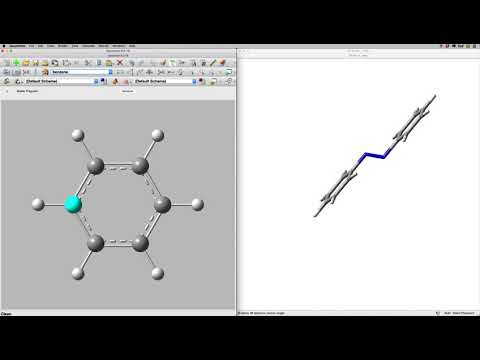480x360 pixels.
Task: Click the undo arrow icon right of red X
Action: 132,63
